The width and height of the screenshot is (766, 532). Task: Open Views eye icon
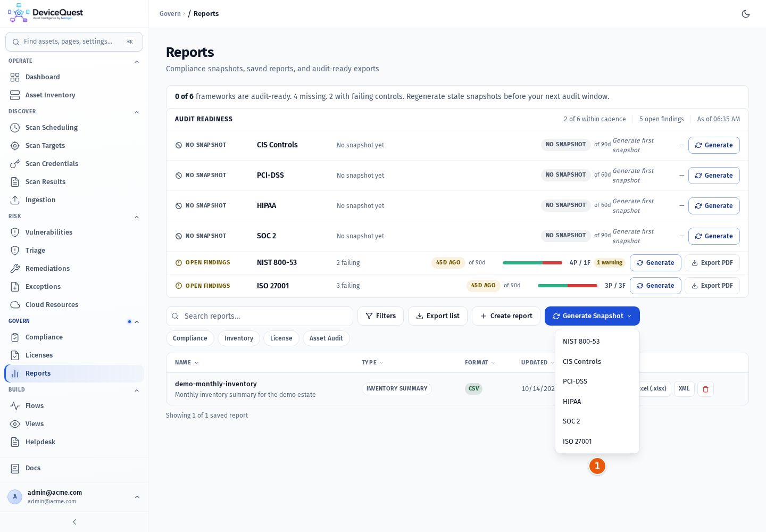click(x=15, y=424)
